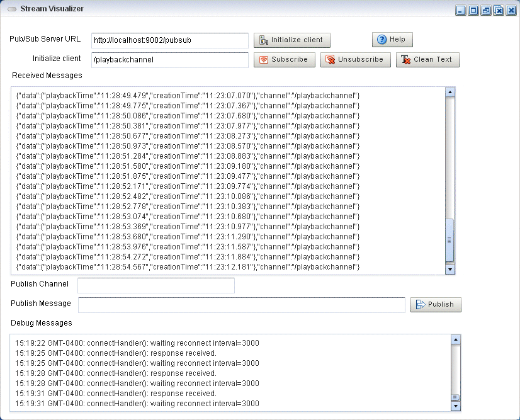Click the Initialize client button
Viewport: 520px width, 420px height.
pyautogui.click(x=292, y=40)
